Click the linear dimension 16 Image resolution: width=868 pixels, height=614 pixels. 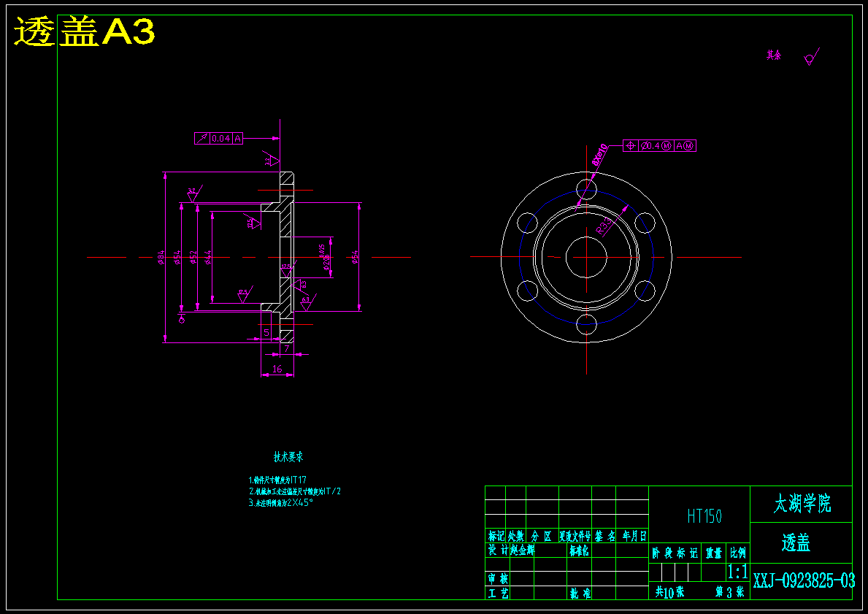coord(277,369)
